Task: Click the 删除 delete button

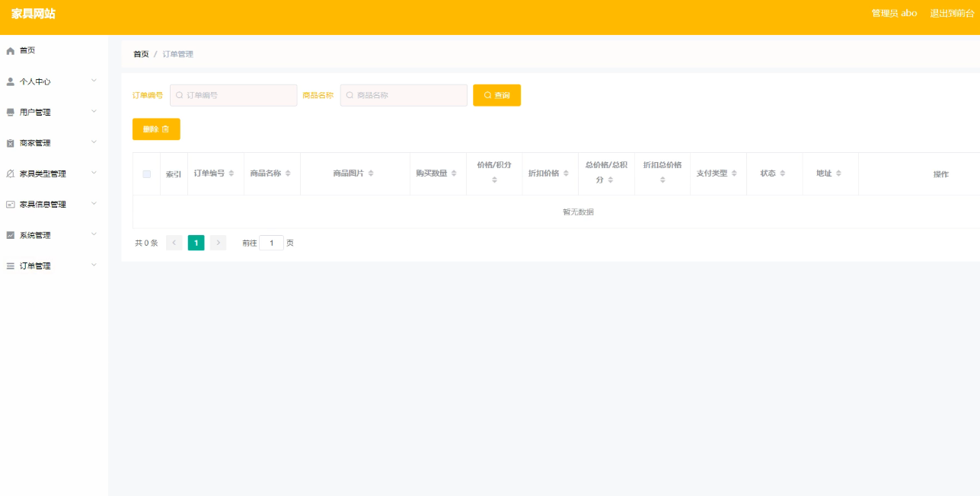Action: tap(156, 129)
